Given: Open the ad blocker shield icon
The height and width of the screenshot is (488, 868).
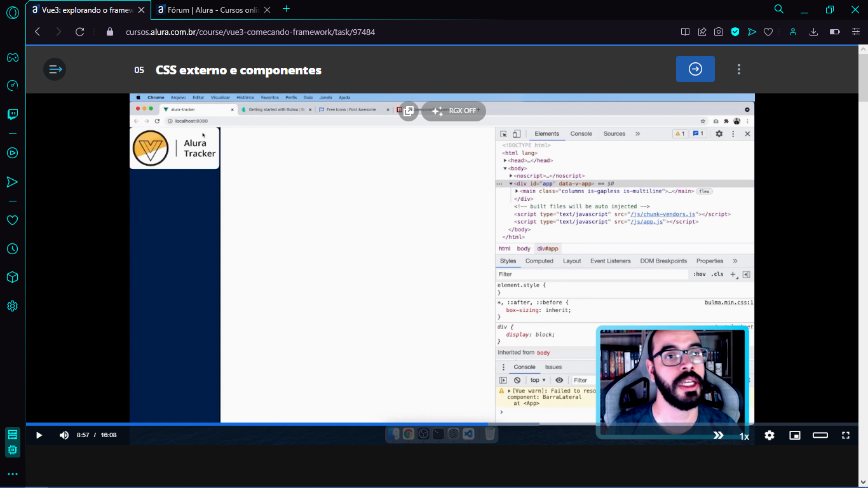Looking at the screenshot, I should 735,32.
